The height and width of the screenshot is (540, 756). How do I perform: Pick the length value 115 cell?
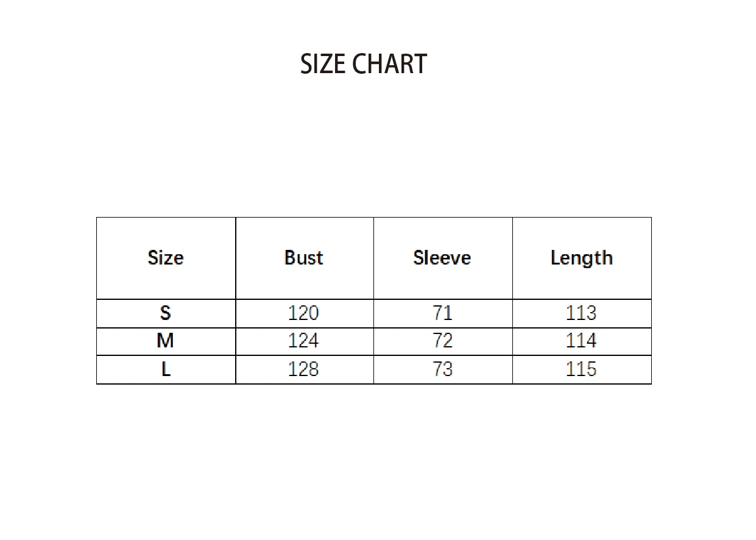pyautogui.click(x=581, y=369)
